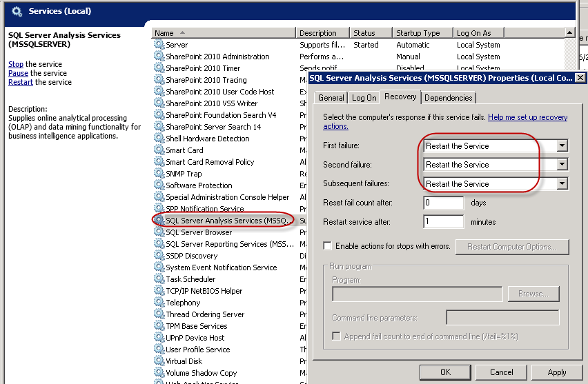Click gear icon of Special Administration Console Helper
This screenshot has height=384, width=588.
[x=159, y=196]
